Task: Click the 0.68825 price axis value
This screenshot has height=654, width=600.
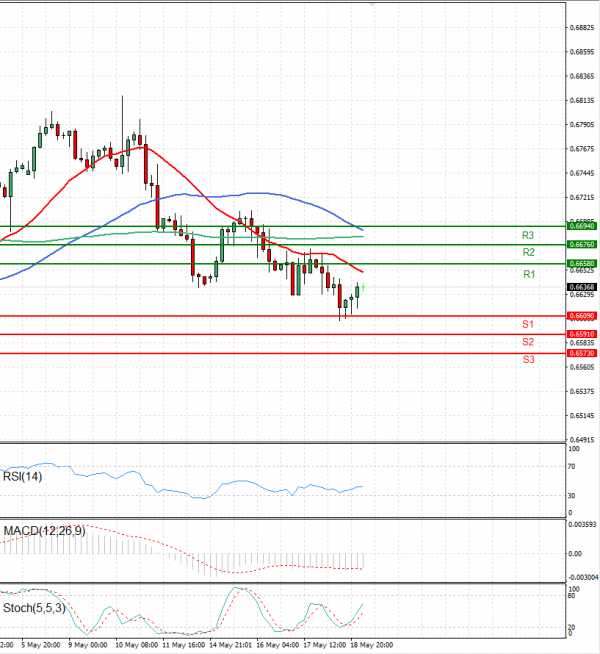Action: (x=582, y=28)
